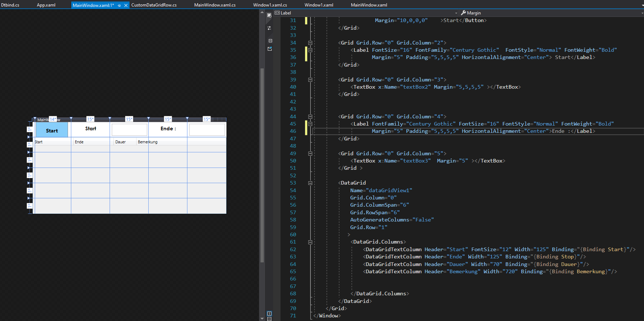Click the designer vertical scrollbar thumb
644x321 pixels.
click(262, 165)
